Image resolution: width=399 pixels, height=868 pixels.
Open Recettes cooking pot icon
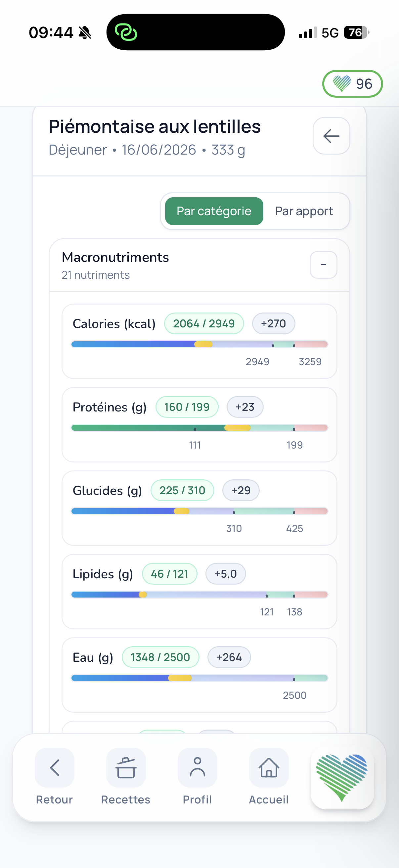[x=126, y=768]
